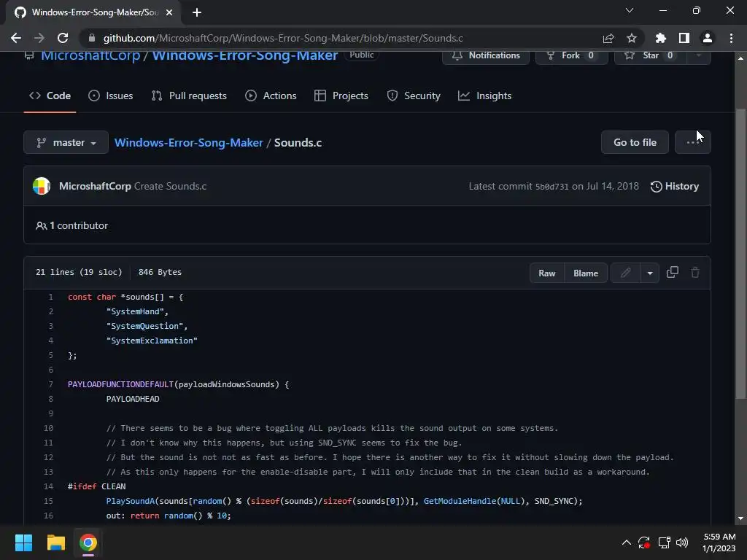
Task: Click the pencil edit file icon
Action: click(x=625, y=273)
